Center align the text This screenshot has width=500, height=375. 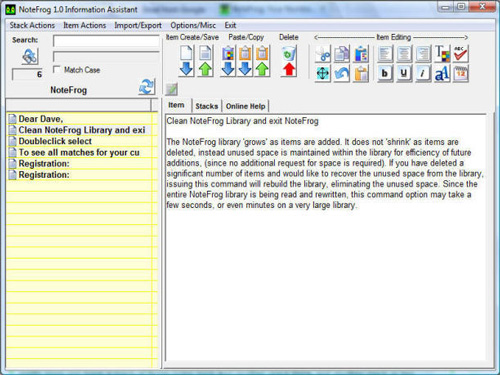pos(404,53)
